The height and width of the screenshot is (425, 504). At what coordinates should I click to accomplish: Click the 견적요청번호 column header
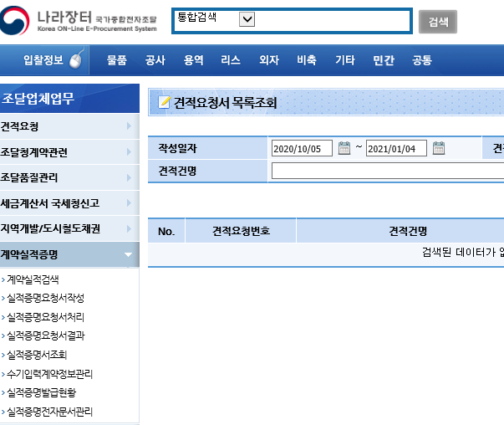tap(241, 231)
